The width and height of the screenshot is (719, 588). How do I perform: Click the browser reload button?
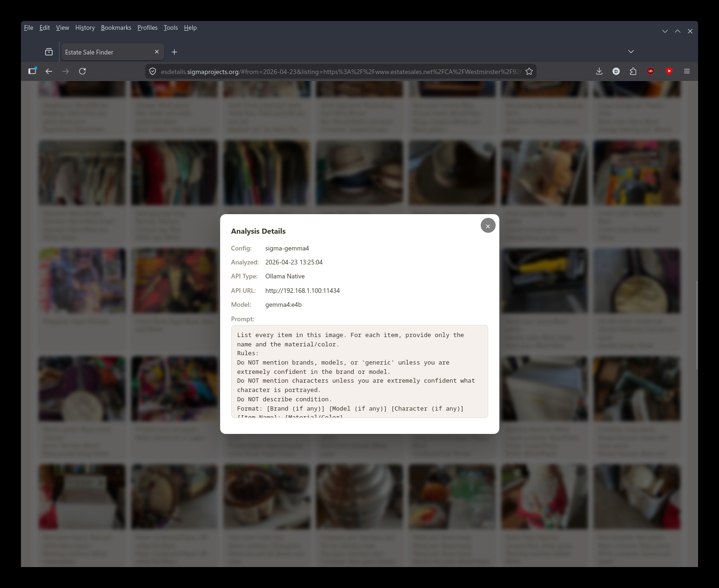point(82,71)
